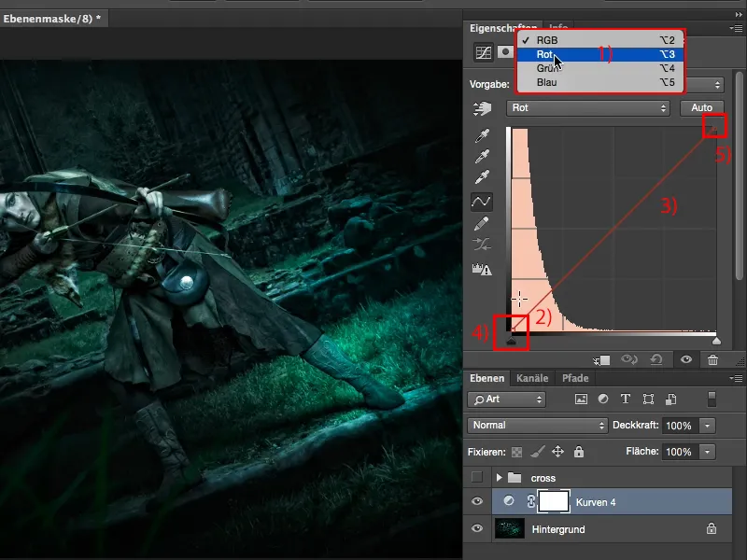Filter layers by type (T) icon
Image resolution: width=747 pixels, height=560 pixels.
coord(625,399)
